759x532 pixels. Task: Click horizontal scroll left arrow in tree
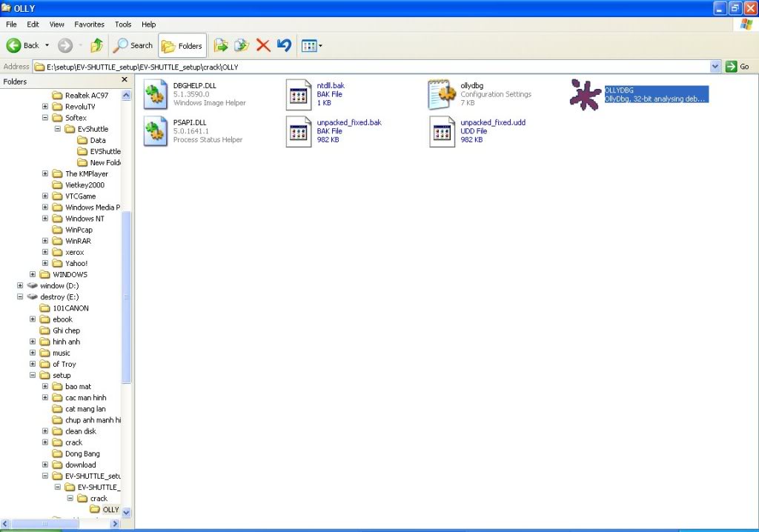(x=6, y=523)
